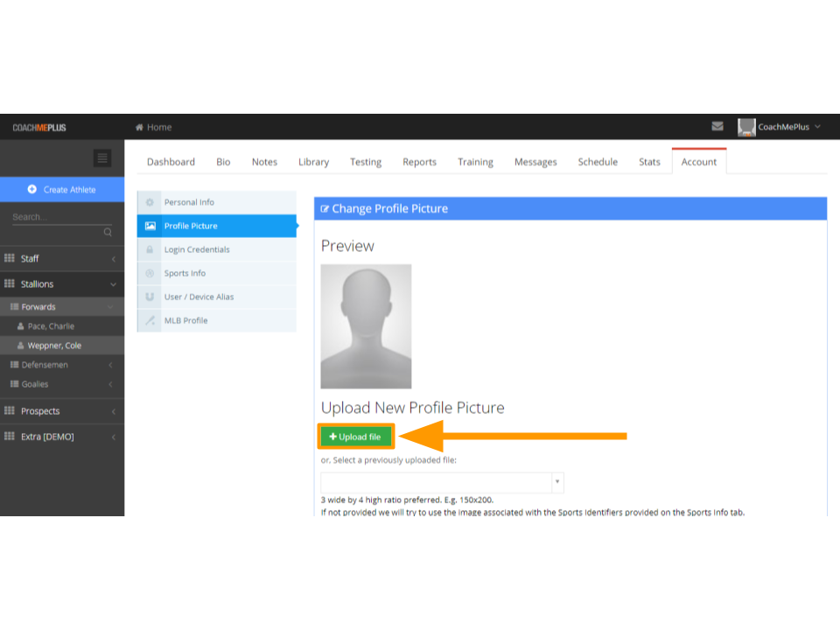Expand the Defensemen subgroup chevron
Viewport: 840px width, 630px height.
point(110,365)
